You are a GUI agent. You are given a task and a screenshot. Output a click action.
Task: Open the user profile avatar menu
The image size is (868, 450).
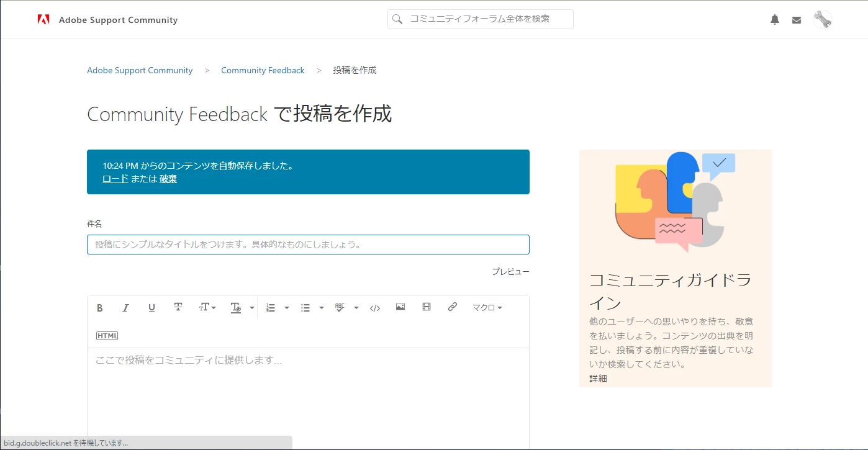pos(822,19)
